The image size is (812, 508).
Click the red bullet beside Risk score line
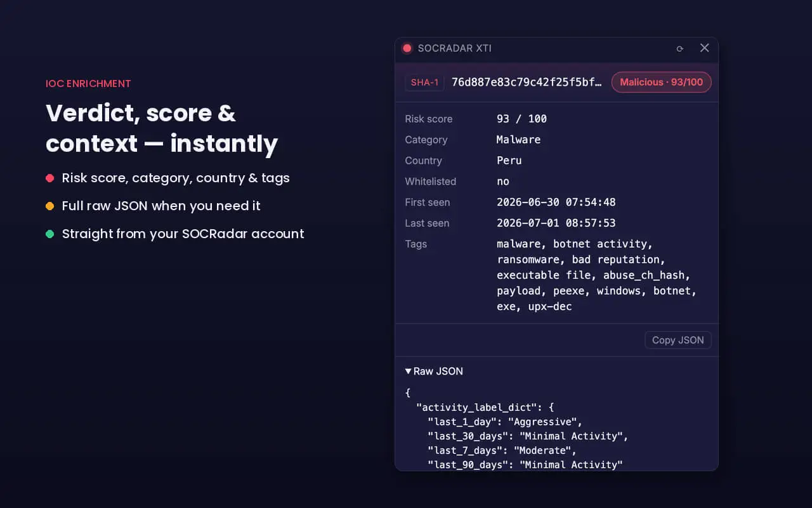[49, 178]
